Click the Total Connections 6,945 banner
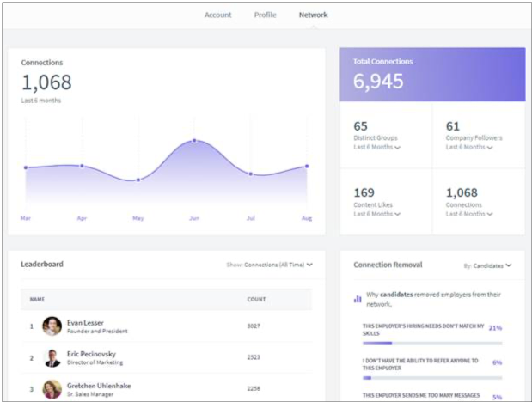 432,74
